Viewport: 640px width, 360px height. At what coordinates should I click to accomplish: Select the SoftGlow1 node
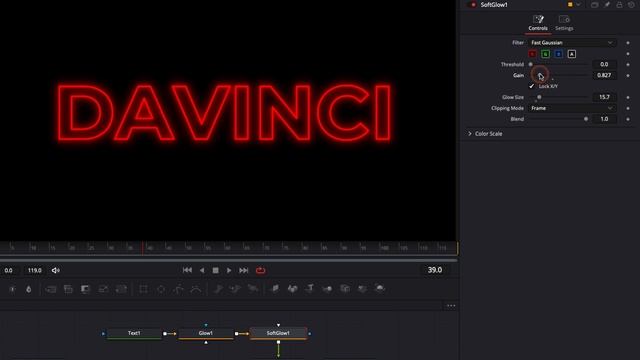point(278,333)
